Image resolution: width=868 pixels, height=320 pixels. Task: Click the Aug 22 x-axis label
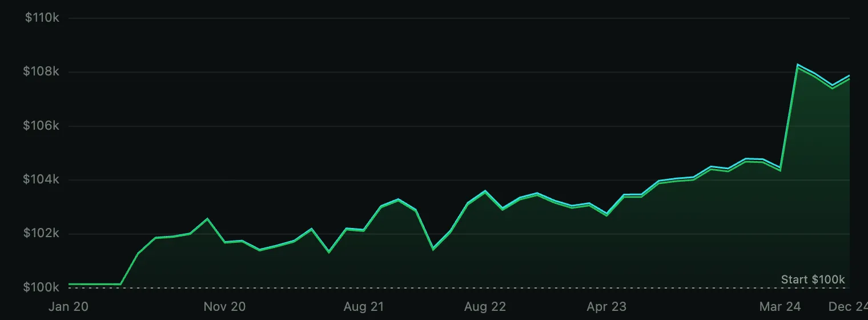click(485, 306)
